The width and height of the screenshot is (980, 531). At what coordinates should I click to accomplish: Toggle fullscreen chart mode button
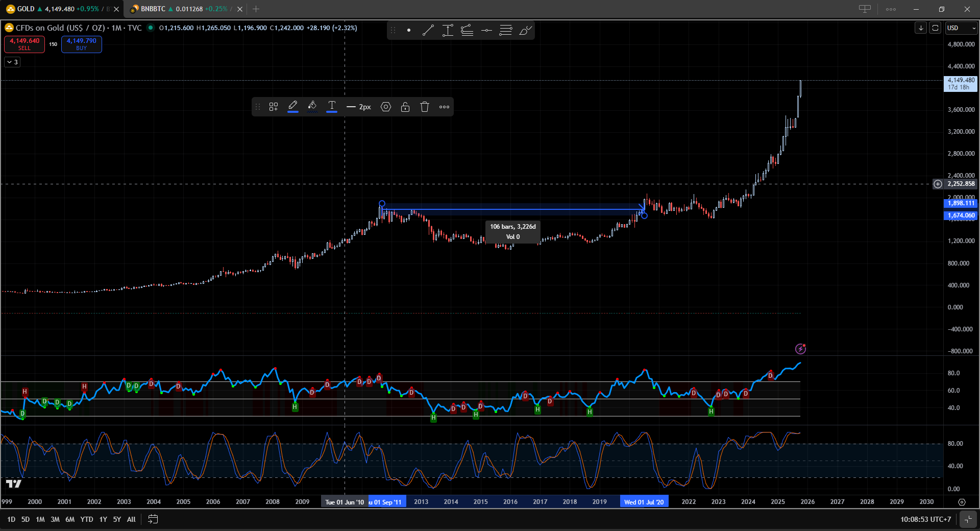click(935, 28)
